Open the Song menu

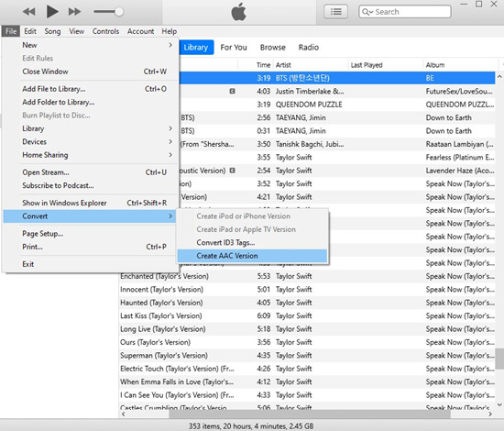pyautogui.click(x=52, y=31)
